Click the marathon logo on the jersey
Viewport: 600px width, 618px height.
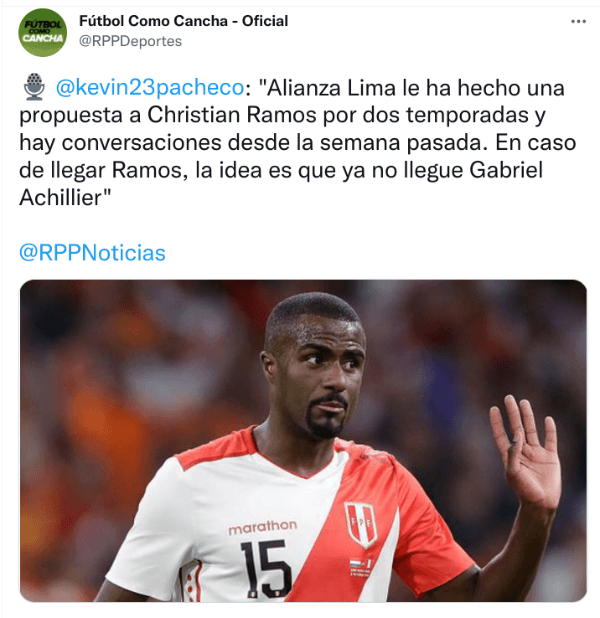pos(262,527)
